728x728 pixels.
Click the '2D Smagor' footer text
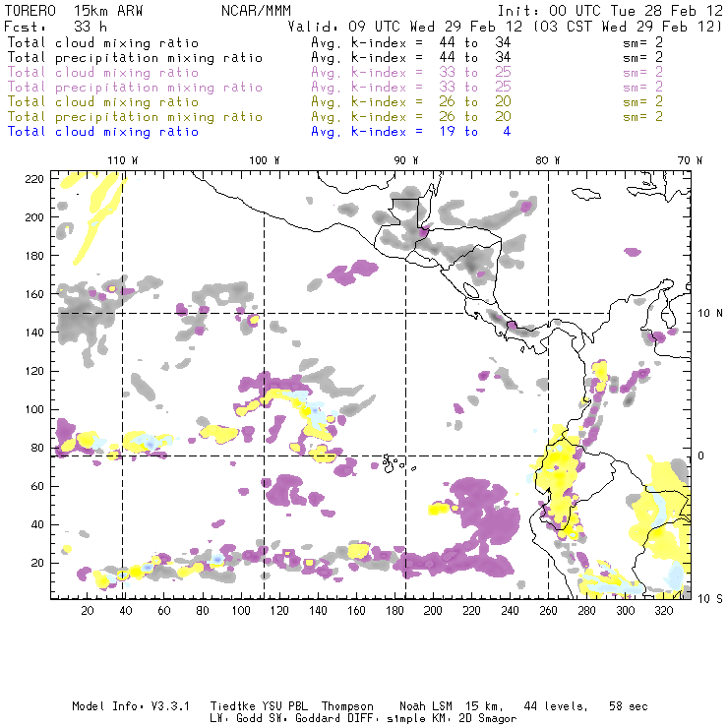(x=488, y=719)
